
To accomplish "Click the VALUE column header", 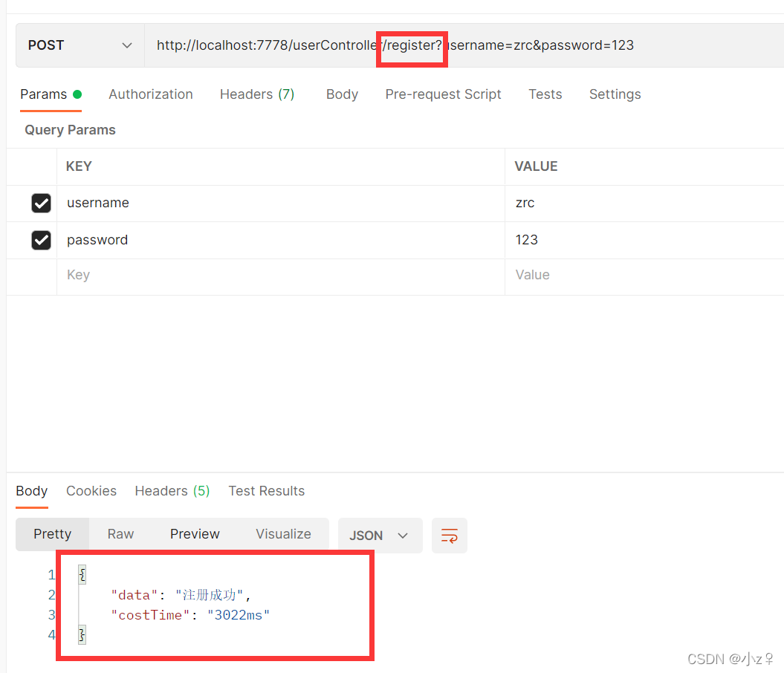I will coord(536,166).
